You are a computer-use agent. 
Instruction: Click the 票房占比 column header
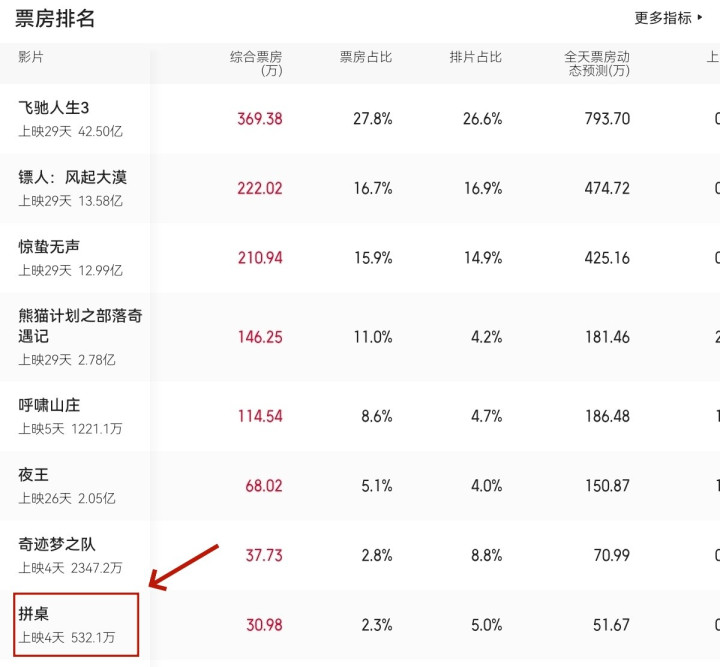coord(366,57)
